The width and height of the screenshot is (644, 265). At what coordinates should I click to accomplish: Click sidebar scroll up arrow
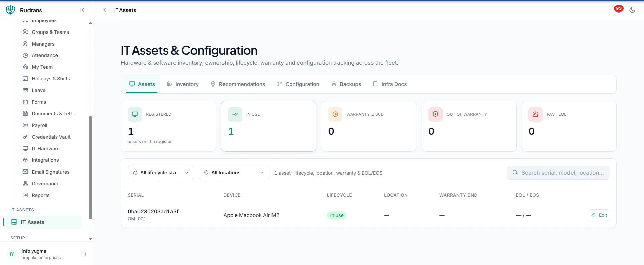(x=90, y=23)
